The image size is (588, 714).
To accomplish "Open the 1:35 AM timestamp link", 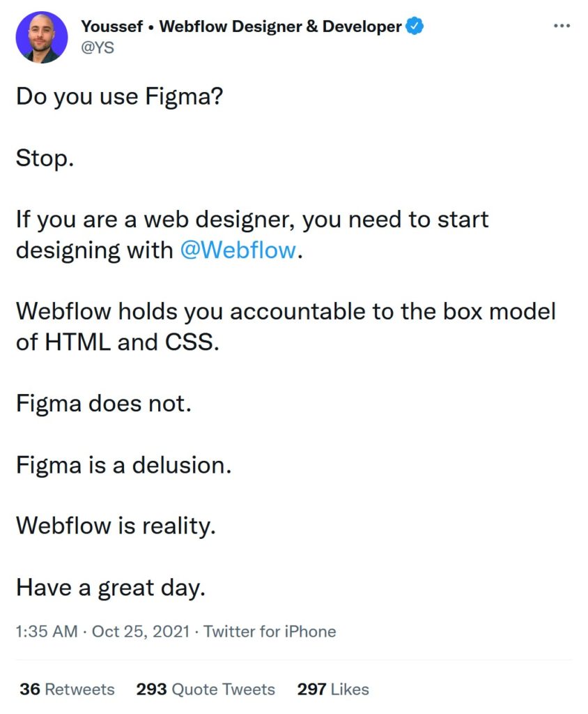I will (47, 632).
